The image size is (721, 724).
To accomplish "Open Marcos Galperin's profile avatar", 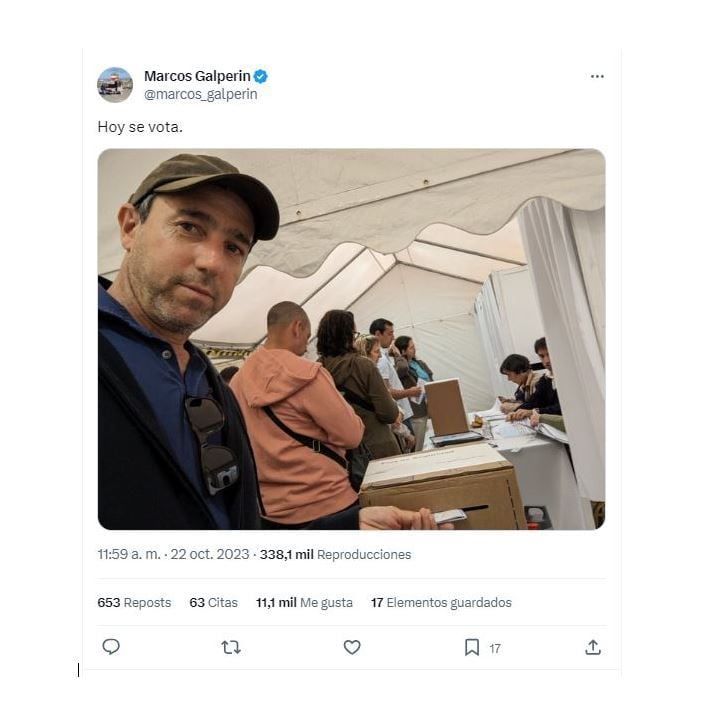I will [115, 85].
